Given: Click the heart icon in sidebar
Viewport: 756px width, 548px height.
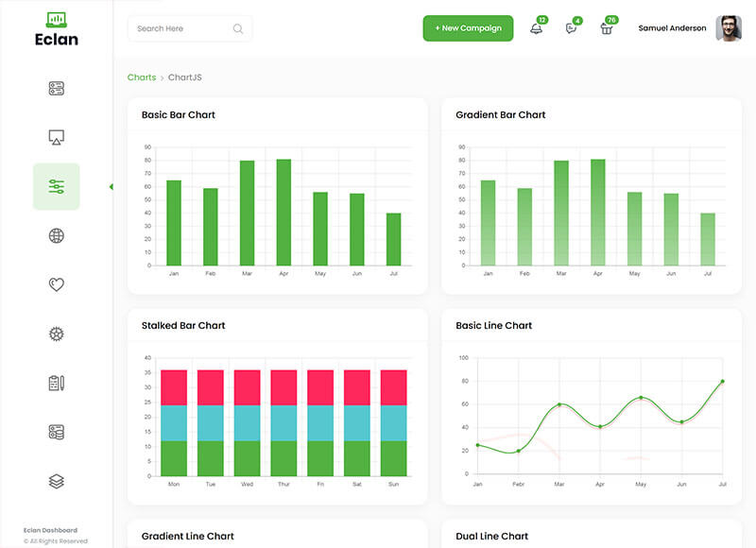Looking at the screenshot, I should click(56, 284).
